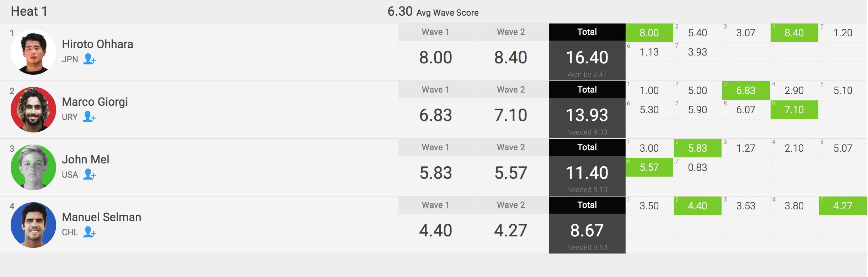This screenshot has width=868, height=277.
Task: Open Manuel Selman's blue-background avatar
Action: coord(33,225)
